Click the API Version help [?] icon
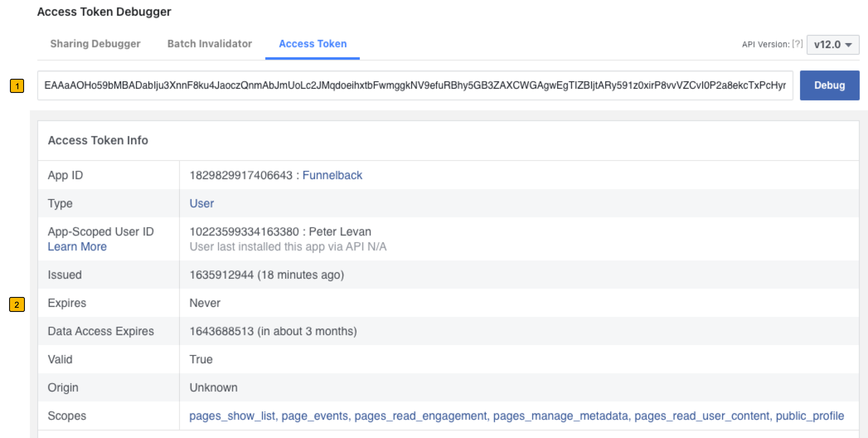This screenshot has width=868, height=438. [x=797, y=44]
